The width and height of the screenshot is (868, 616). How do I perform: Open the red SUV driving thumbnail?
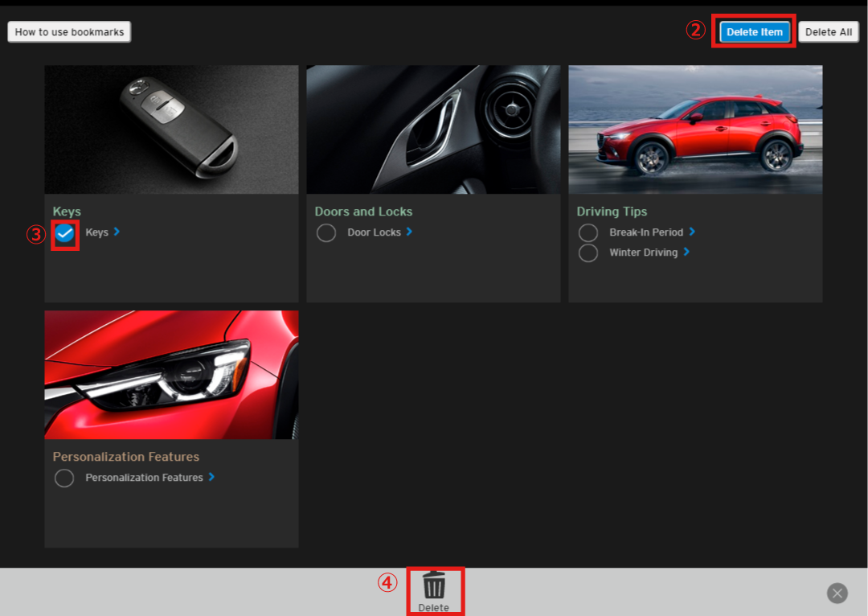(695, 129)
